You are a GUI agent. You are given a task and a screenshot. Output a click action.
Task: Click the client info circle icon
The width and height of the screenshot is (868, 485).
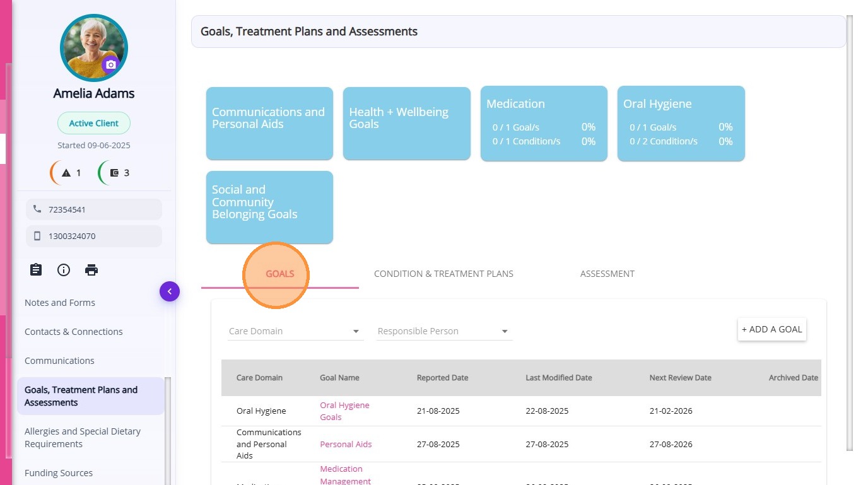click(x=64, y=270)
